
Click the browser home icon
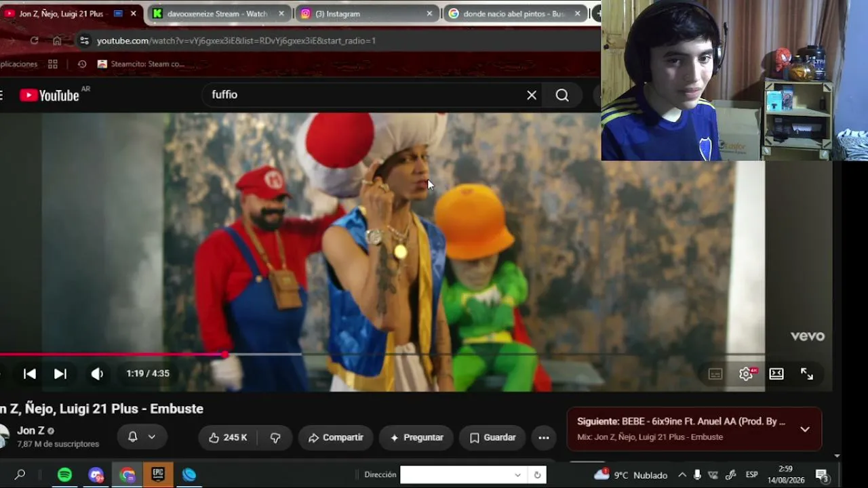[57, 41]
